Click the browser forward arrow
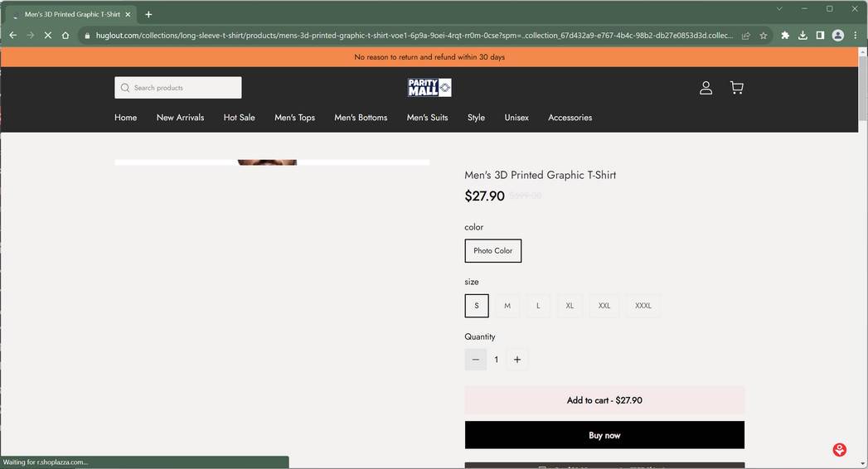The width and height of the screenshot is (868, 469). (x=31, y=36)
